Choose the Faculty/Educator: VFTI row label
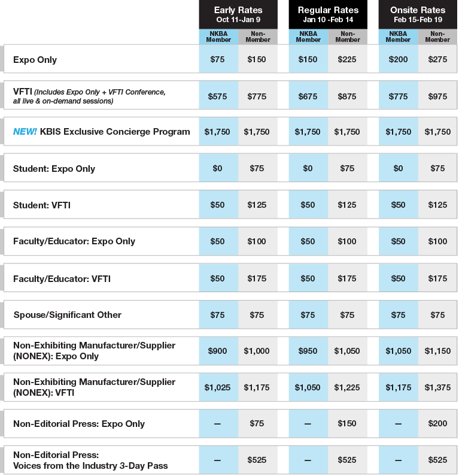This screenshot has width=459, height=476. point(62,278)
